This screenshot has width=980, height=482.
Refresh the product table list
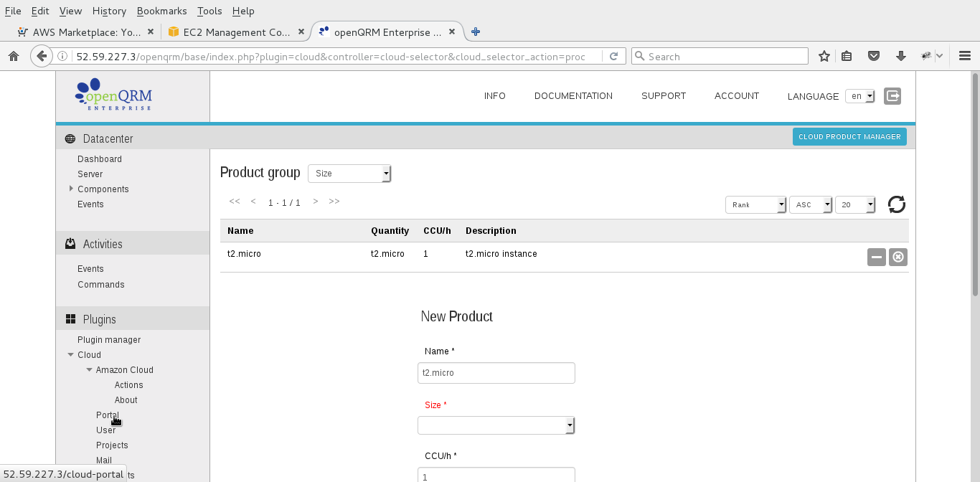(x=897, y=204)
